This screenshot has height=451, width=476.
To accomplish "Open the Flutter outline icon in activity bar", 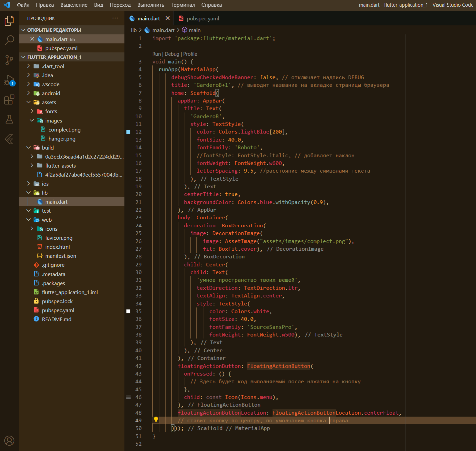I will point(9,139).
